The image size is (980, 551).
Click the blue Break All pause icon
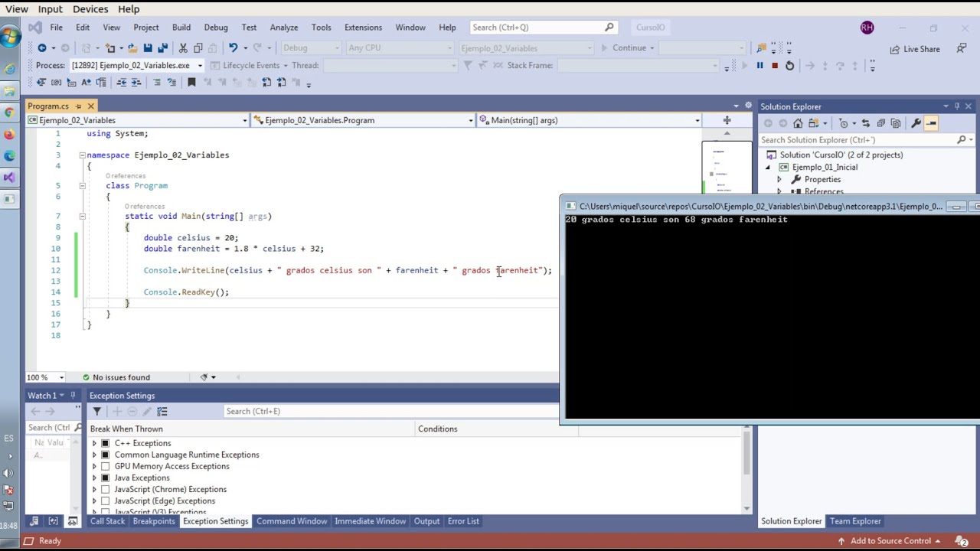759,66
